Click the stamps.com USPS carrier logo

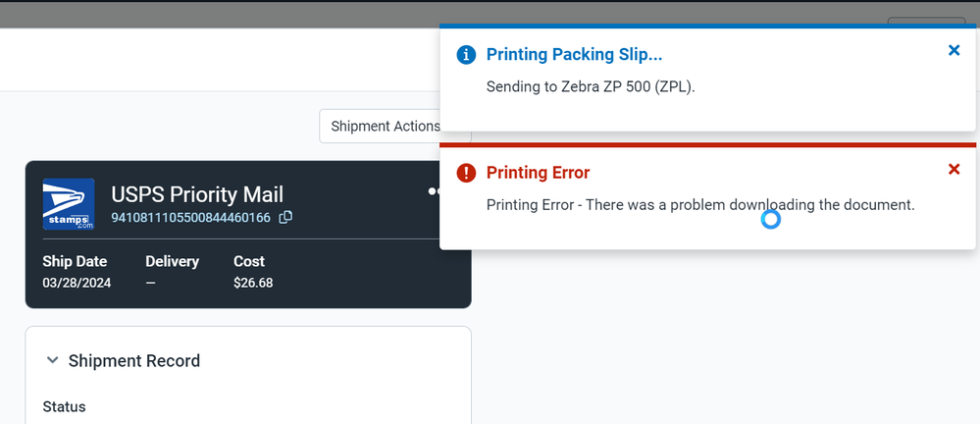[69, 204]
